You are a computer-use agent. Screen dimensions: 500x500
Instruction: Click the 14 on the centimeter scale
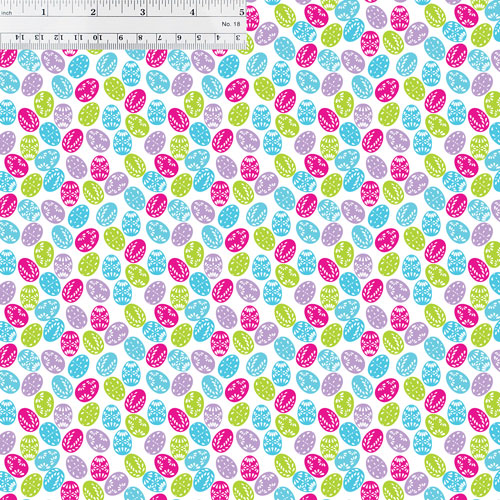[21, 38]
